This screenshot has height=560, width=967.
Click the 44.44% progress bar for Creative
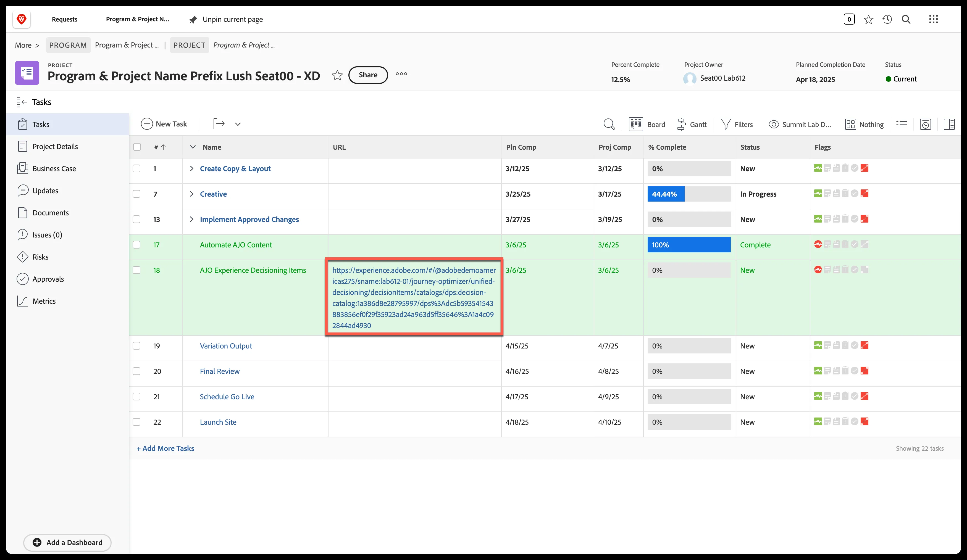(x=689, y=194)
